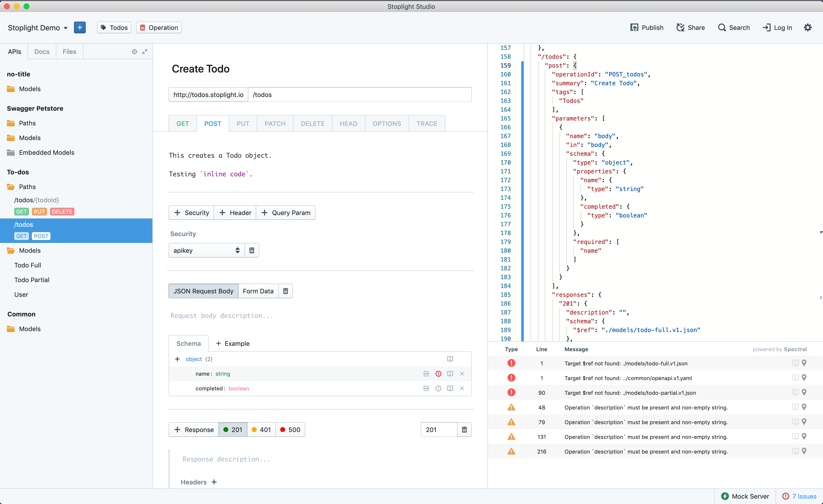Open the book icon on object row

450,359
